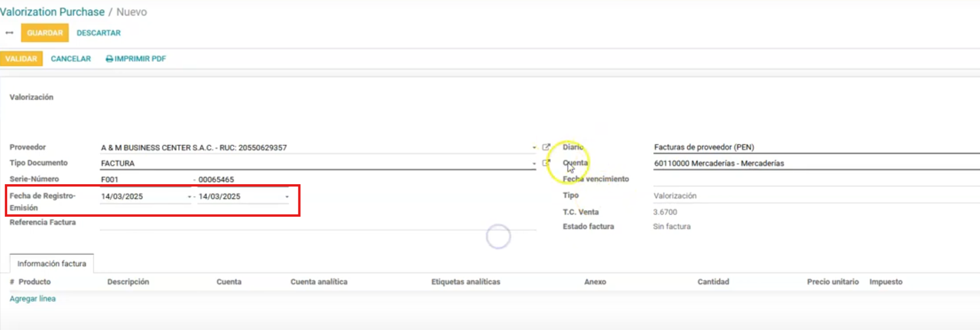This screenshot has width=980, height=330.
Task: Click the Imprimir PDF printer button
Action: tap(136, 58)
